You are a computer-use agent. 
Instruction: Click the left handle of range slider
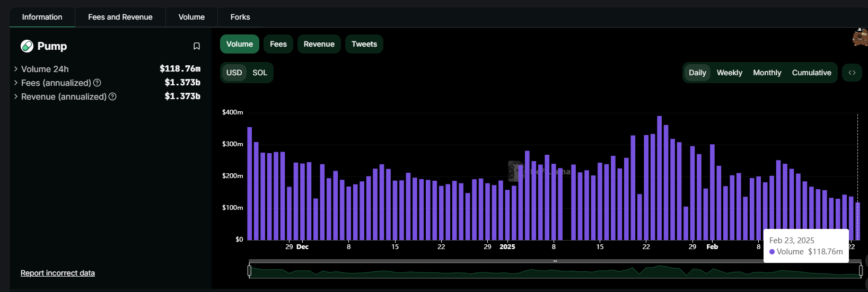[x=249, y=271]
